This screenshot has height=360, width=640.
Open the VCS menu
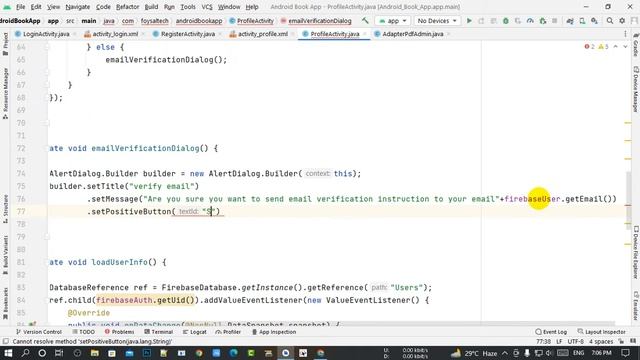coord(207,7)
